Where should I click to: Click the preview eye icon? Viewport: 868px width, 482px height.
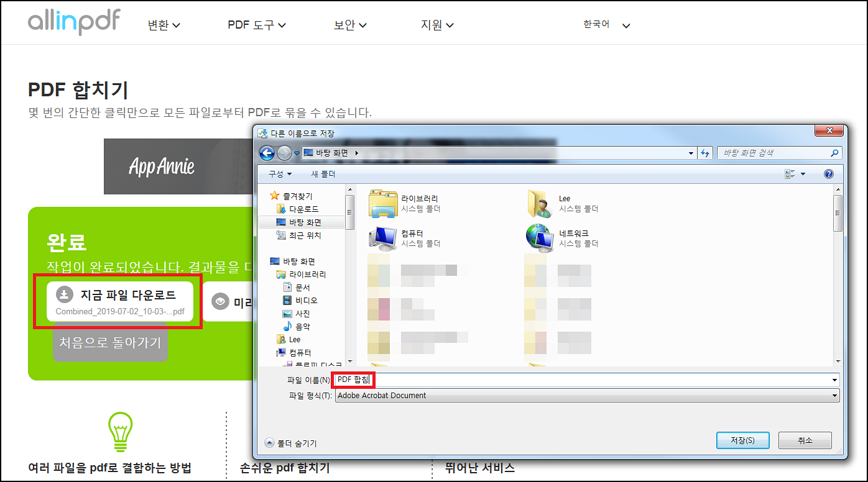coord(220,302)
